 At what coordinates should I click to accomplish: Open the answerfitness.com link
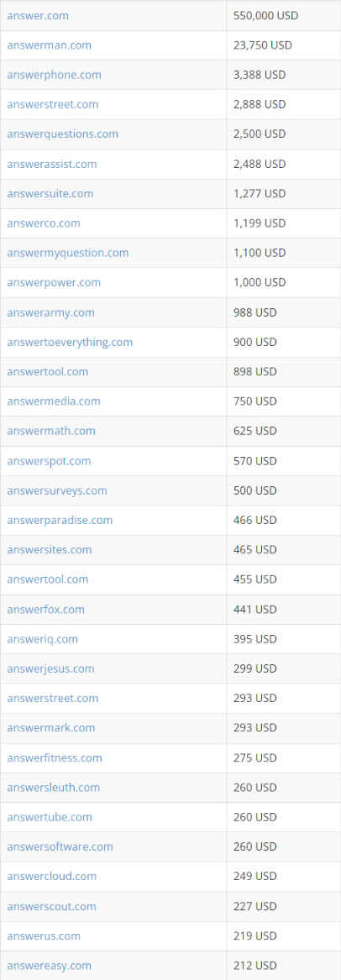coord(55,758)
